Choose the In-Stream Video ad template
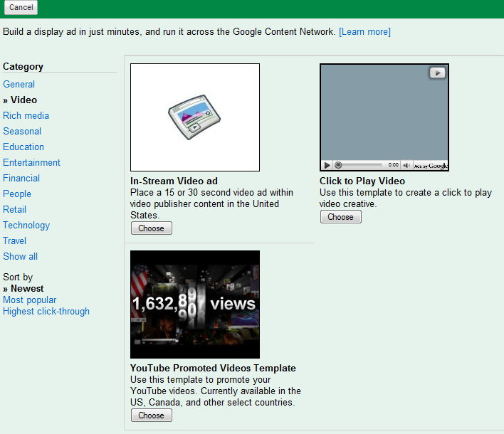Image resolution: width=504 pixels, height=434 pixels. tap(152, 228)
